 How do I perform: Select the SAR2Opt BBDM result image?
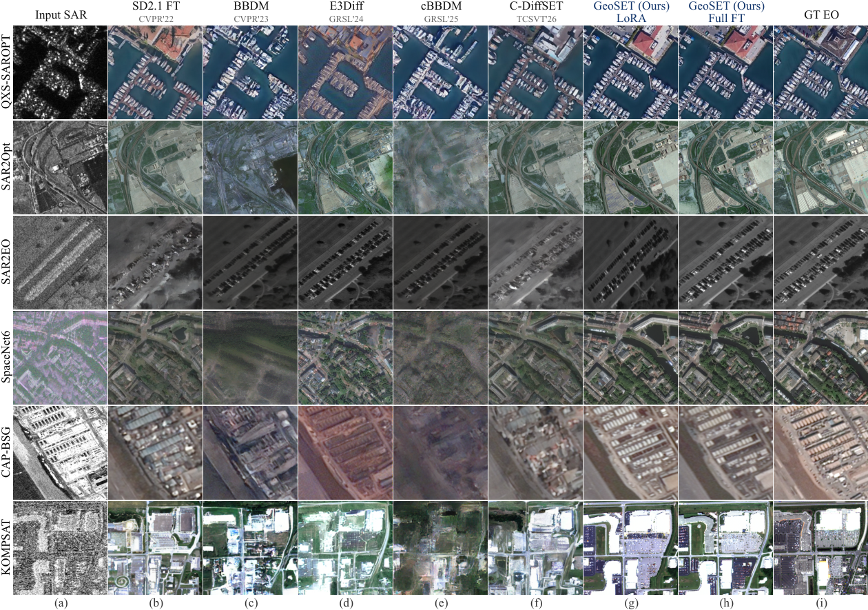click(x=250, y=167)
